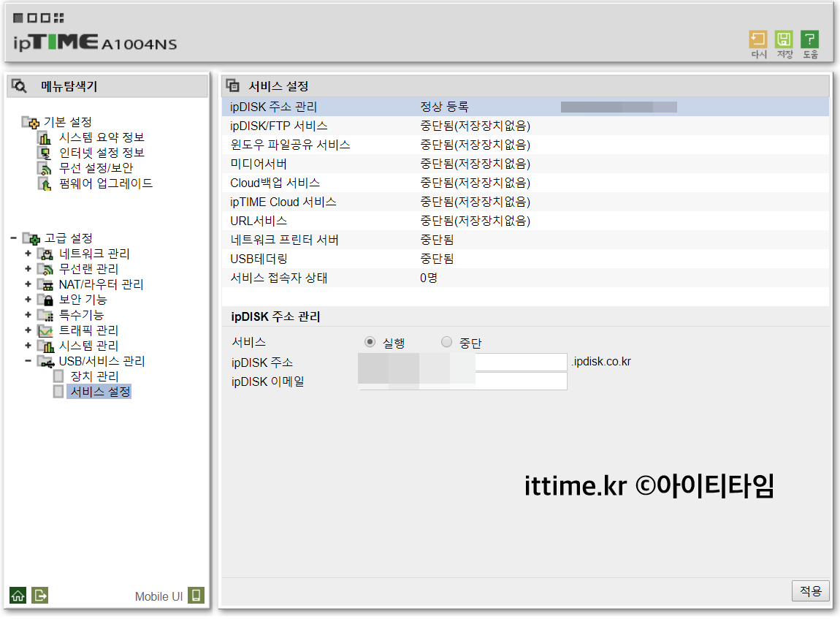Click the 저장 save icon
840x619 pixels.
pos(784,39)
